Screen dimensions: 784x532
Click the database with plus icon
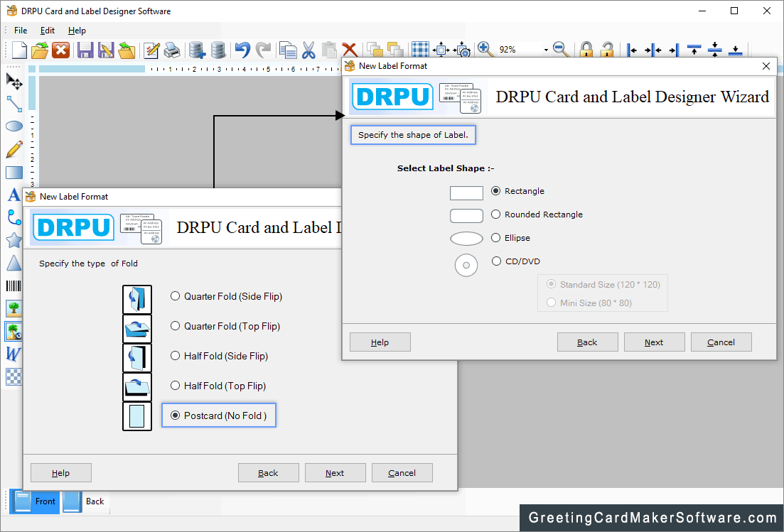coord(196,50)
